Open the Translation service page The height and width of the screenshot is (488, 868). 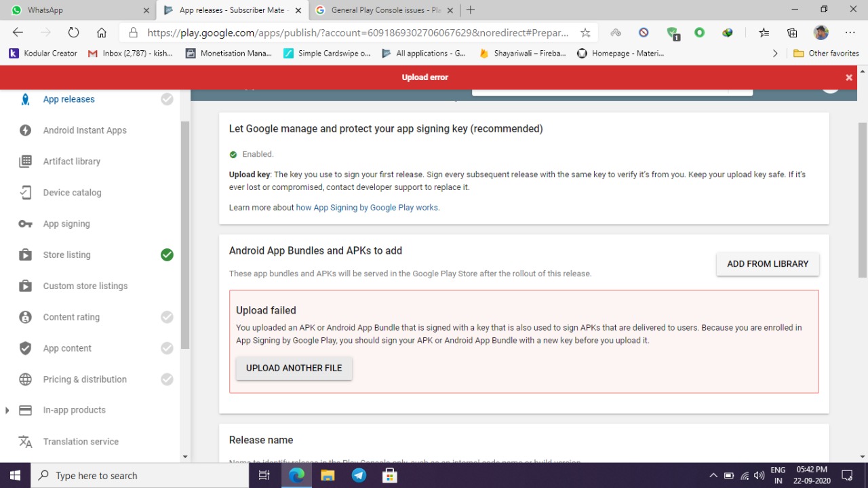point(80,441)
